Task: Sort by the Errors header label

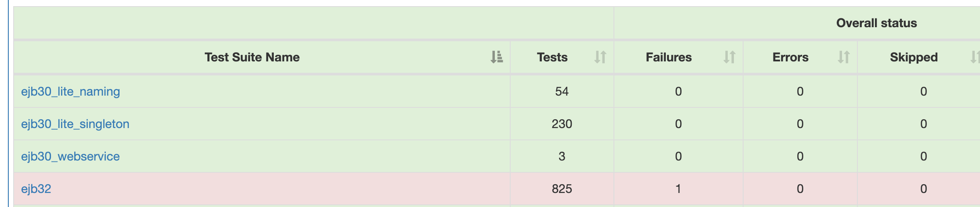Action: 790,57
